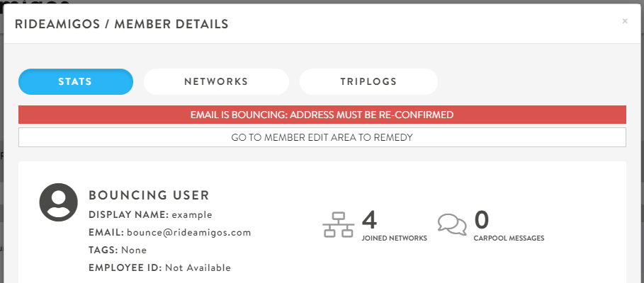Click the Tags: None field

coord(118,250)
